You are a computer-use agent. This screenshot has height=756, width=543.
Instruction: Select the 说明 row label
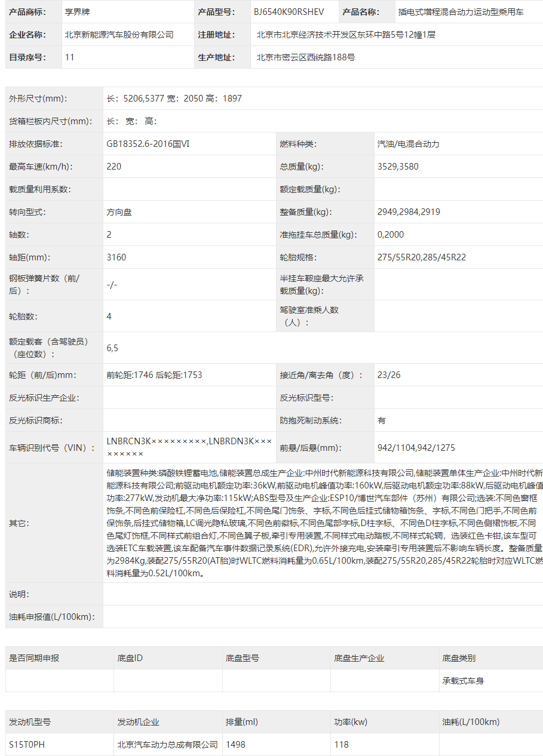coord(19,594)
